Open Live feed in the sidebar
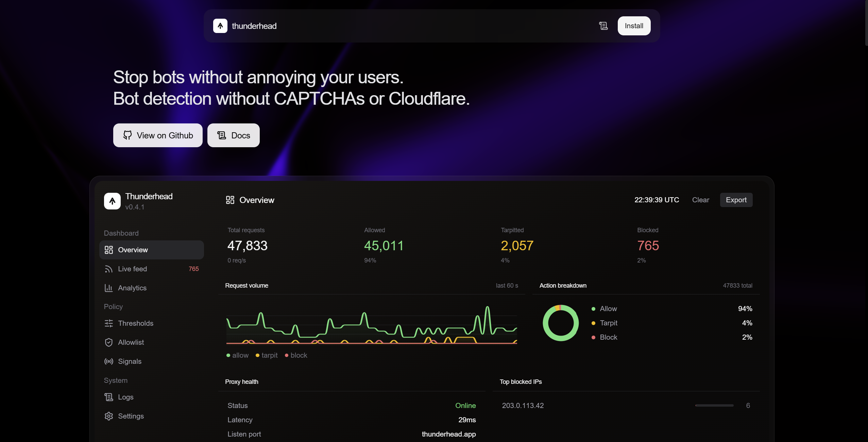The image size is (868, 442). point(152,269)
